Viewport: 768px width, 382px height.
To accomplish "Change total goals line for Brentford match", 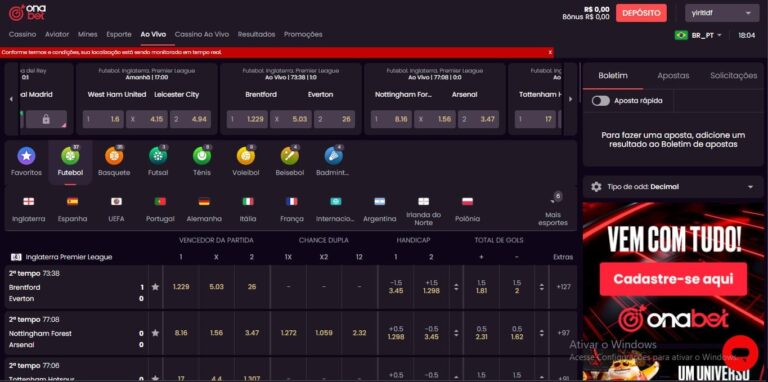I will [x=541, y=287].
